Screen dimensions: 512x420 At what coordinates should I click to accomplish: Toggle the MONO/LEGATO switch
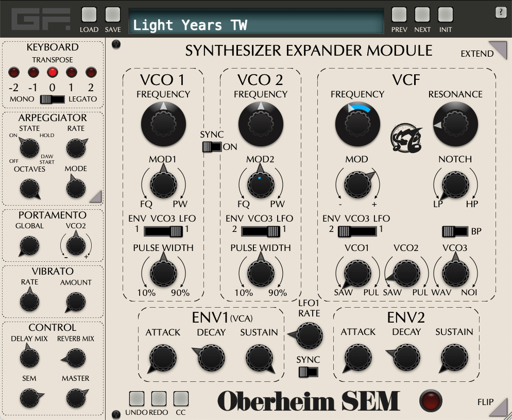coord(52,99)
